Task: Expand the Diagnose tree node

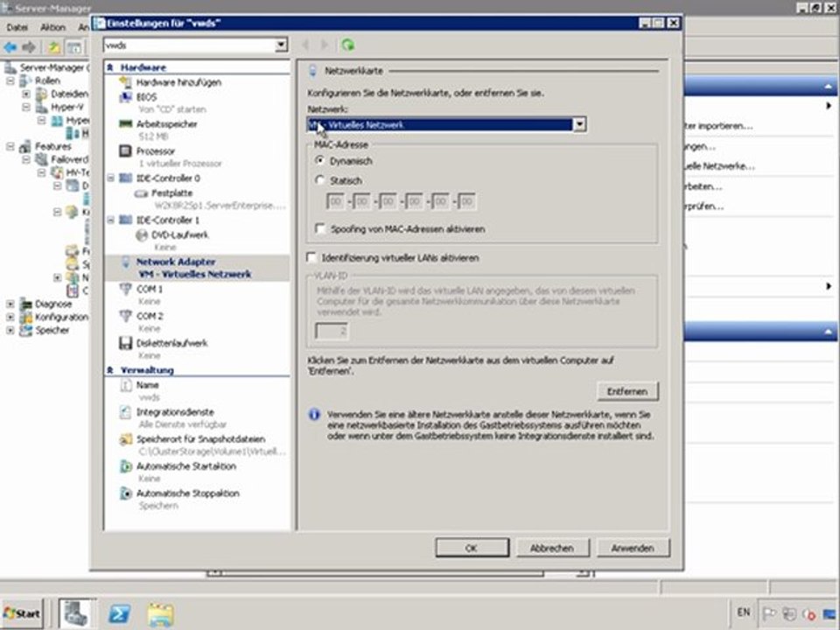Action: click(10, 304)
